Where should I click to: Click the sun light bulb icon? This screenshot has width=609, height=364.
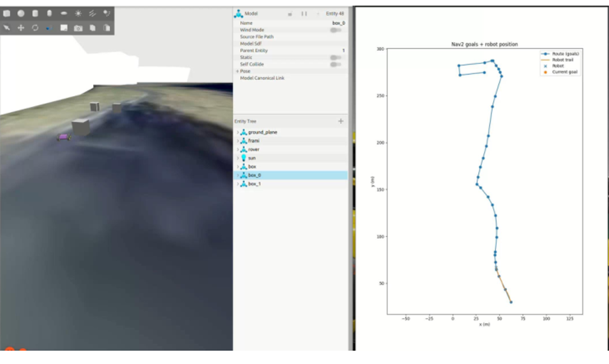coord(243,158)
